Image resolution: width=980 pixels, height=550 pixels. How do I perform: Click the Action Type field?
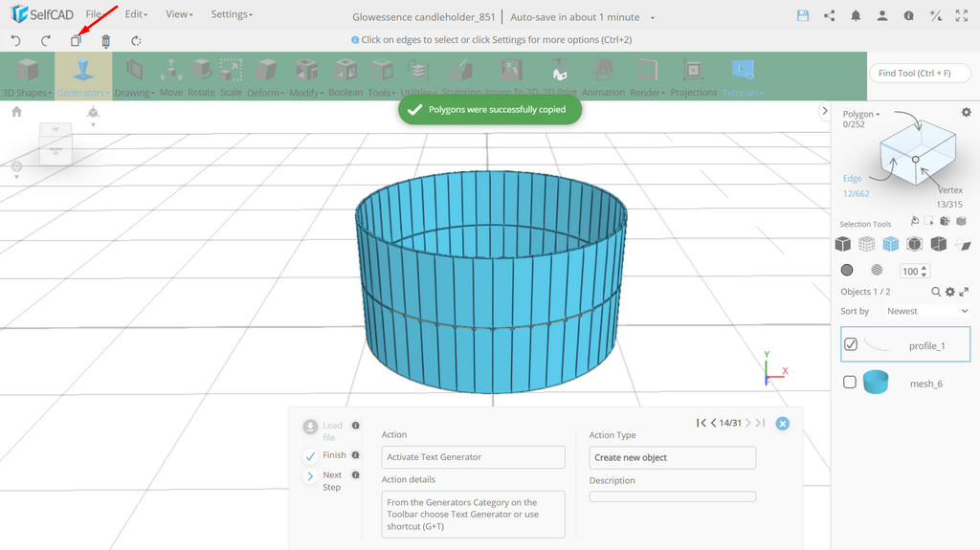coord(673,457)
